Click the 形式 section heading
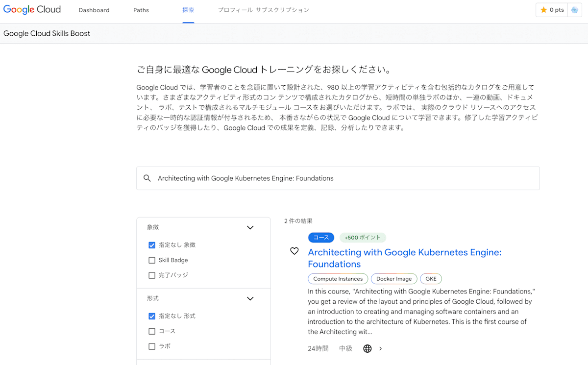Screen dimensions: 588x365 click(153, 298)
